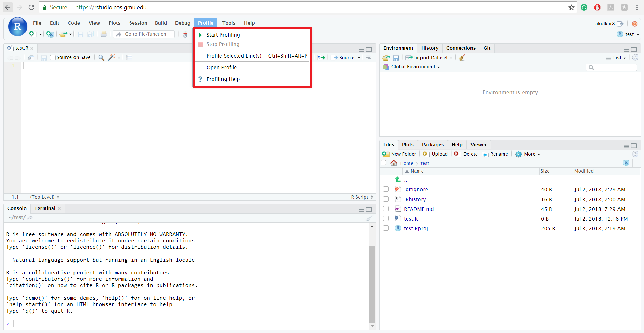This screenshot has width=644, height=333.
Task: Open the new file dropdown arrow
Action: point(40,34)
